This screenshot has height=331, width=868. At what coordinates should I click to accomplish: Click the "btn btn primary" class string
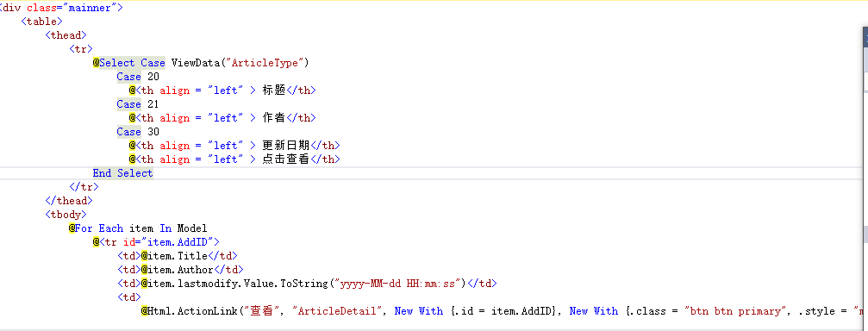tap(736, 311)
